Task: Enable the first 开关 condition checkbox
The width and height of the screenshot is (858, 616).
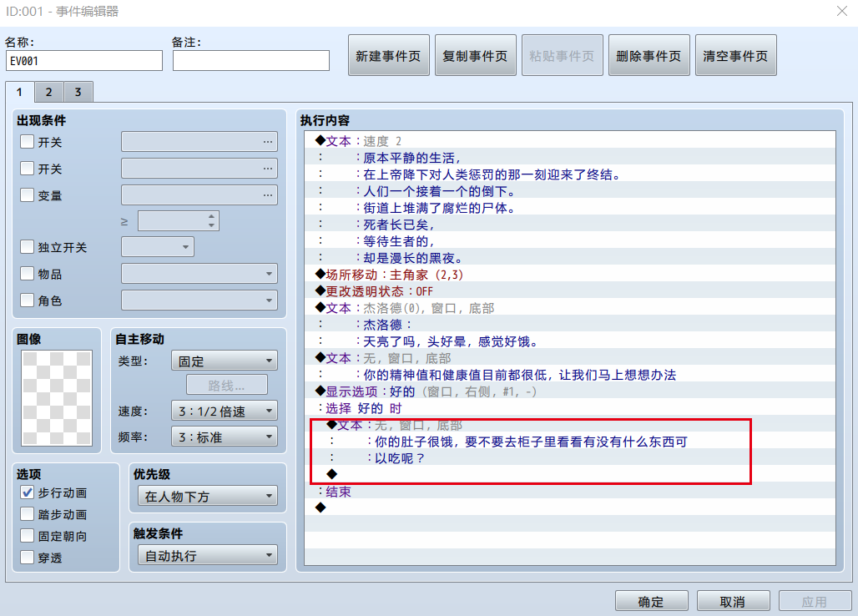Action: point(27,142)
